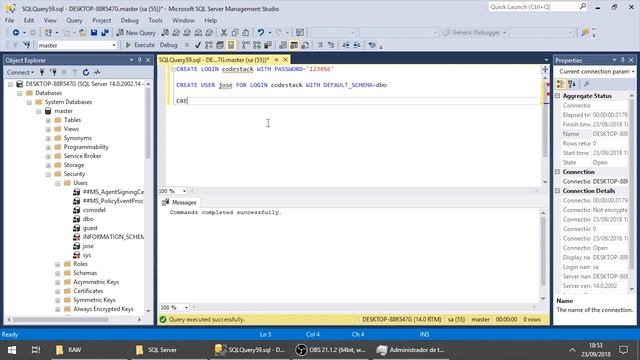Click the Debug button
The image size is (640, 360).
click(169, 45)
